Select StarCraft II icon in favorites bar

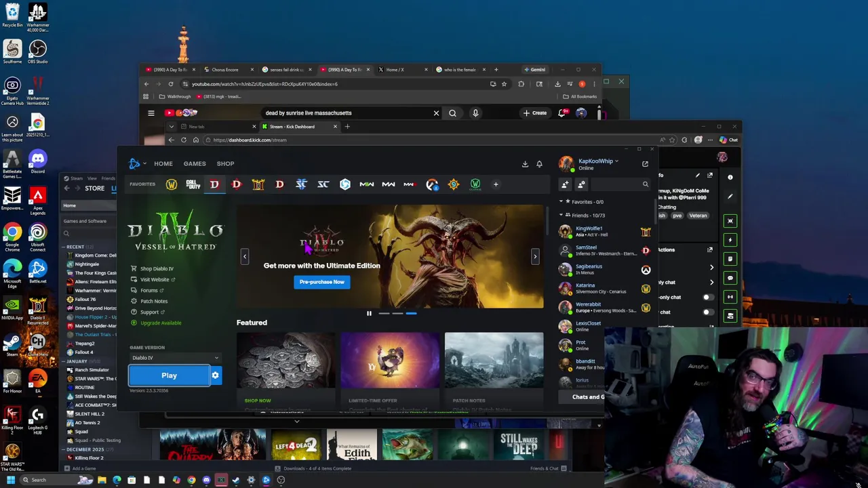pos(302,184)
